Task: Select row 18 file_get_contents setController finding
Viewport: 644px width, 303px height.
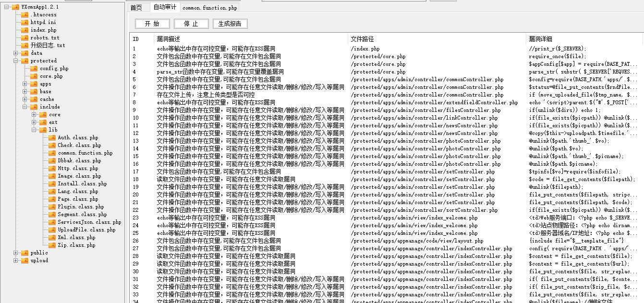Action: pyautogui.click(x=387, y=179)
